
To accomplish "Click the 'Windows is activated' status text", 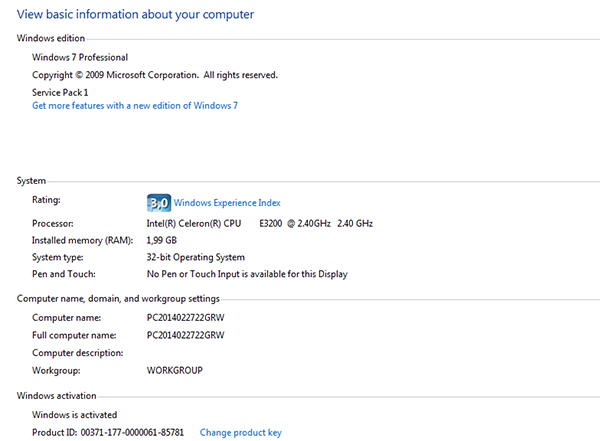I will [75, 415].
